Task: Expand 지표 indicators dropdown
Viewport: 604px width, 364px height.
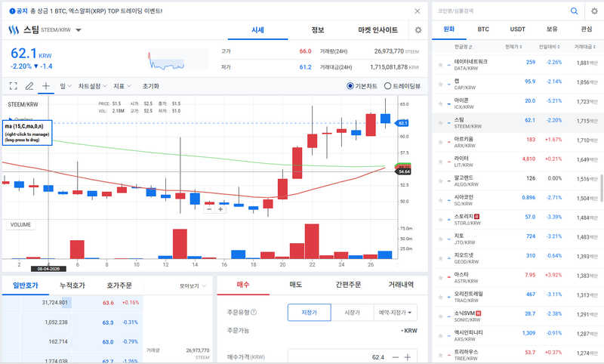Action: point(122,86)
